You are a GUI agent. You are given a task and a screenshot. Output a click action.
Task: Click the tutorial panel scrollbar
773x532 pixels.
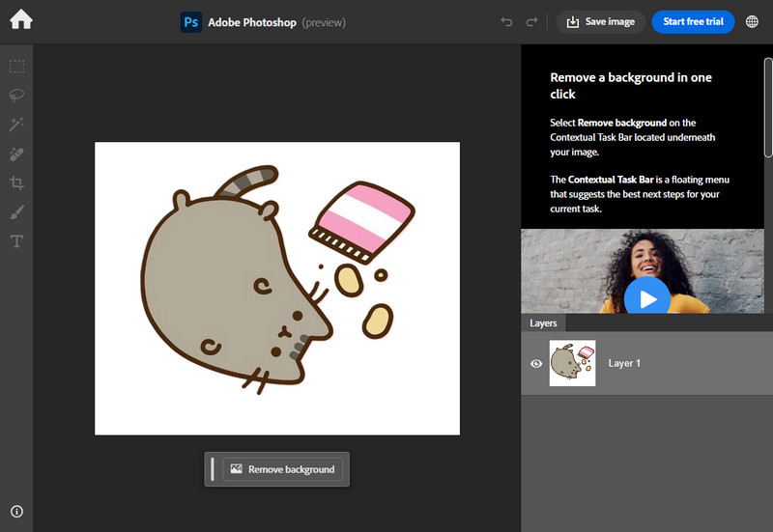point(768,107)
